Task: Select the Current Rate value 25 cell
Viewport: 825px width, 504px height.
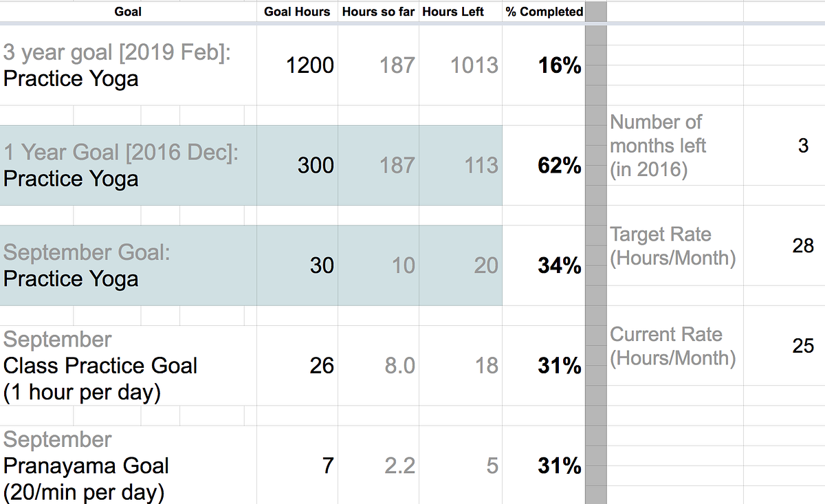Action: pos(784,345)
